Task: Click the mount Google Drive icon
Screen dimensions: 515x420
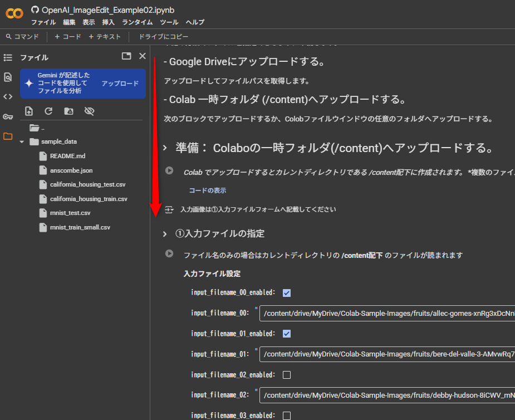Action: point(68,111)
